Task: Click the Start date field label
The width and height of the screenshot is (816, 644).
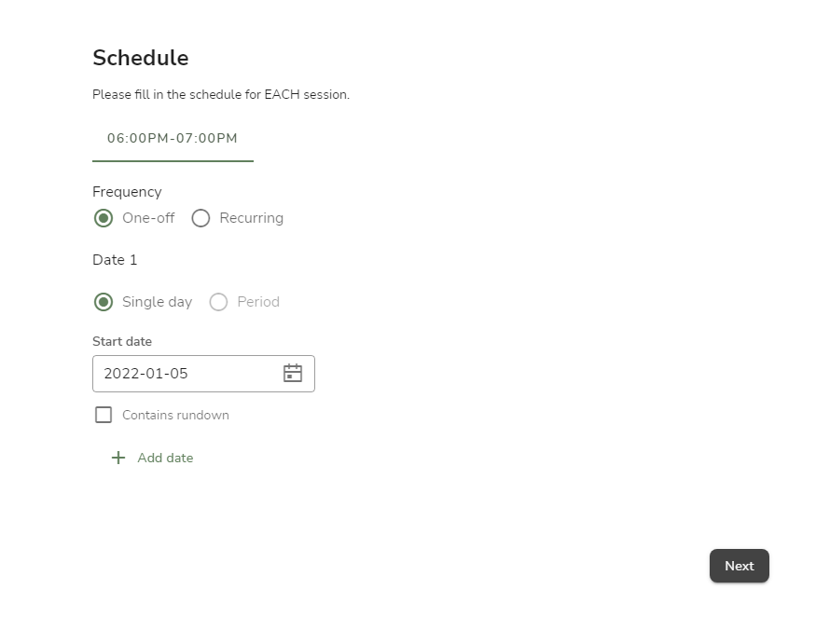Action: [122, 341]
